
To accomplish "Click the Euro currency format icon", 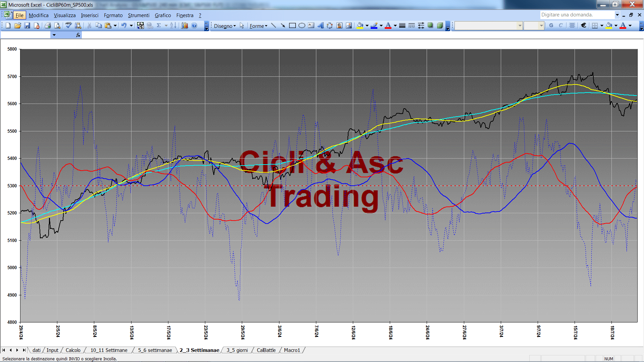I will coord(584,25).
